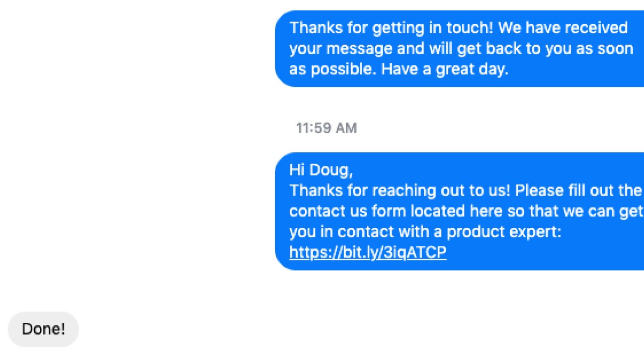644x362 pixels.
Task: Click the "so that we can get" phrase
Action: 575,211
